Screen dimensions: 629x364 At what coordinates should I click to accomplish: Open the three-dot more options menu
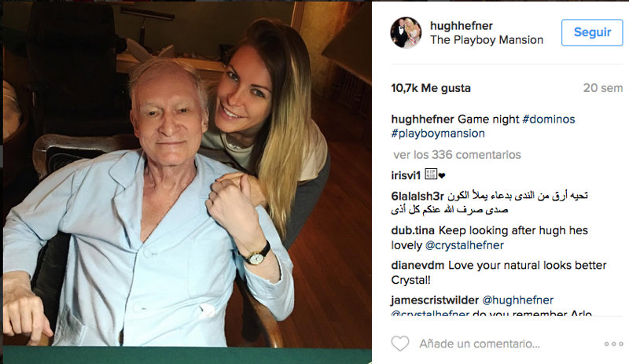click(614, 344)
